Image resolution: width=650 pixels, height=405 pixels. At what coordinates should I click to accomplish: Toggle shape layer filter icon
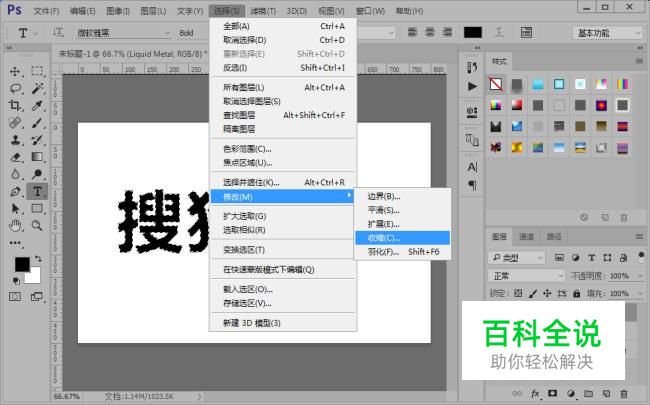pyautogui.click(x=607, y=258)
